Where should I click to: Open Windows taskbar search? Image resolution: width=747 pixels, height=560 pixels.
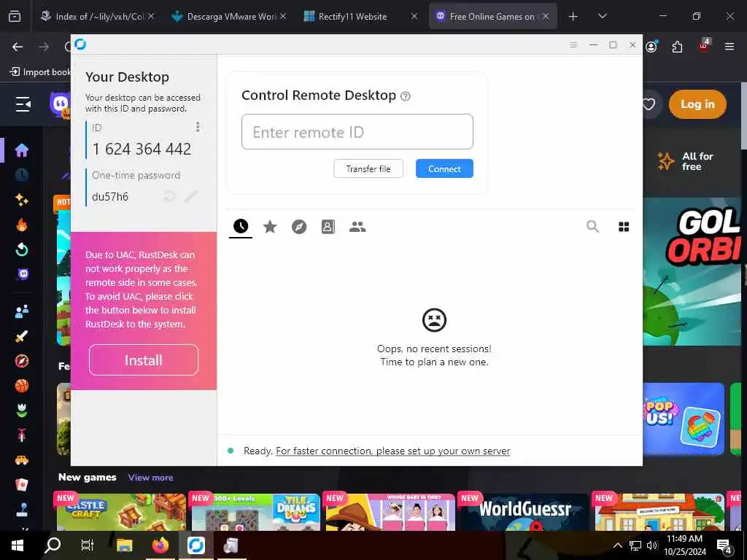click(x=53, y=545)
